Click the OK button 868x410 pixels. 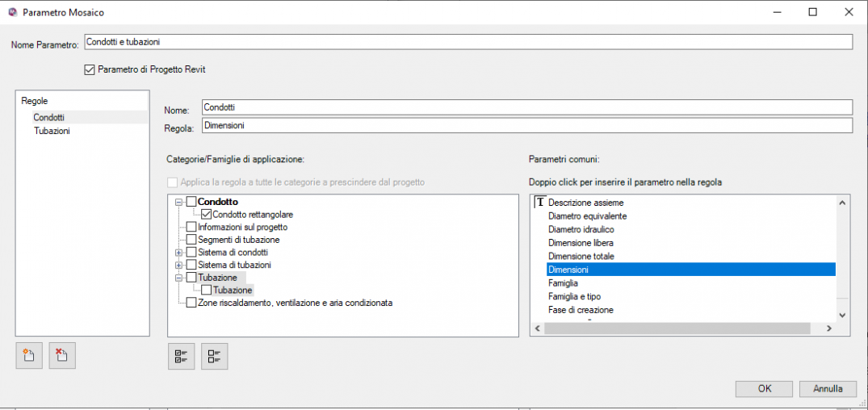click(x=765, y=388)
